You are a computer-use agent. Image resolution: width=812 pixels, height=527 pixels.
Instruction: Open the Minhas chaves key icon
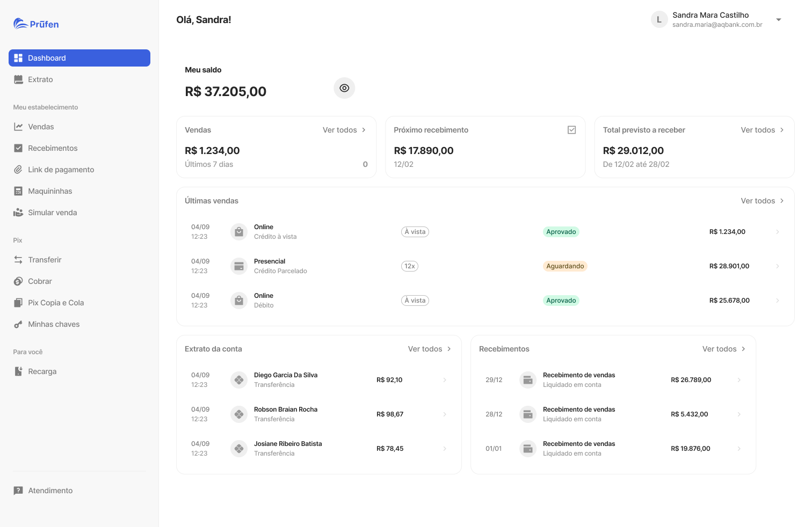click(18, 324)
